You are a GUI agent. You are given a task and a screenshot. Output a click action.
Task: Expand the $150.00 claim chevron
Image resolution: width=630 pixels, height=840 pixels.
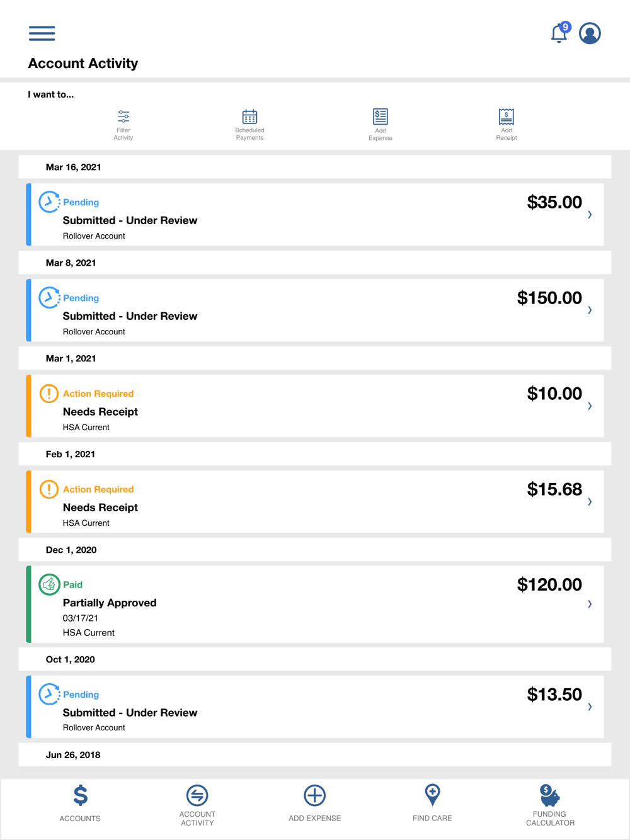[590, 310]
